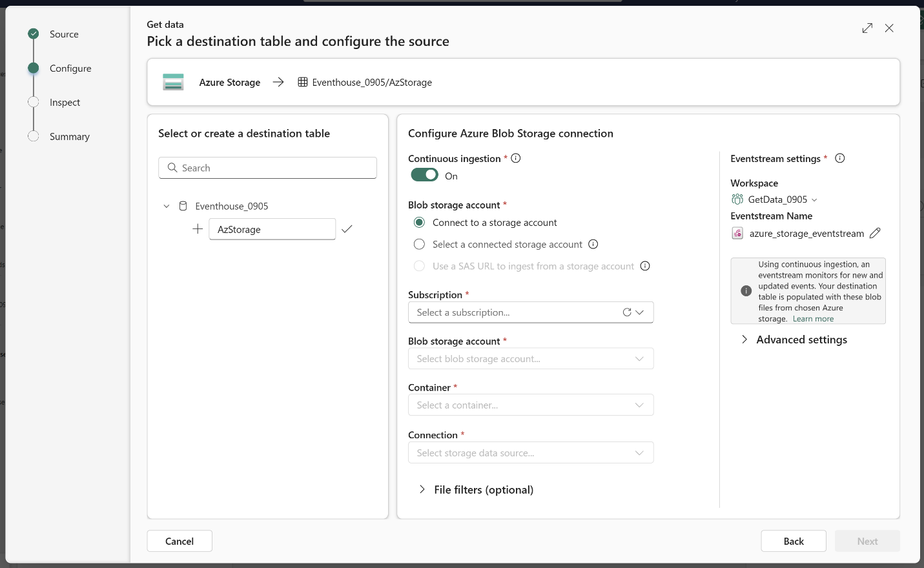The width and height of the screenshot is (924, 568).
Task: Open info tooltip for Continuous ingestion
Action: click(516, 158)
